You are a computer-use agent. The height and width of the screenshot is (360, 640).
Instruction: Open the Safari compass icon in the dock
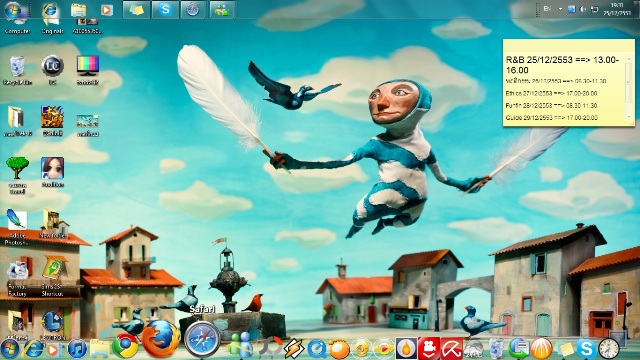(202, 339)
